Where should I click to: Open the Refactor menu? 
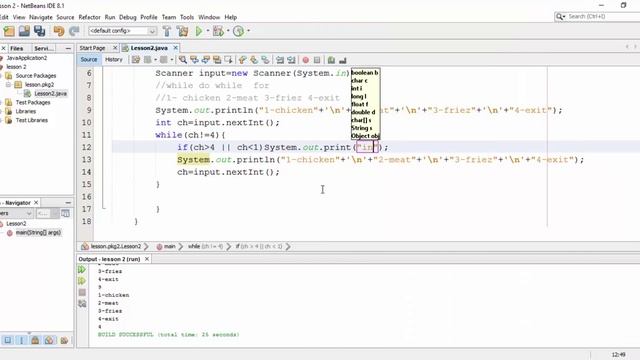pos(89,17)
